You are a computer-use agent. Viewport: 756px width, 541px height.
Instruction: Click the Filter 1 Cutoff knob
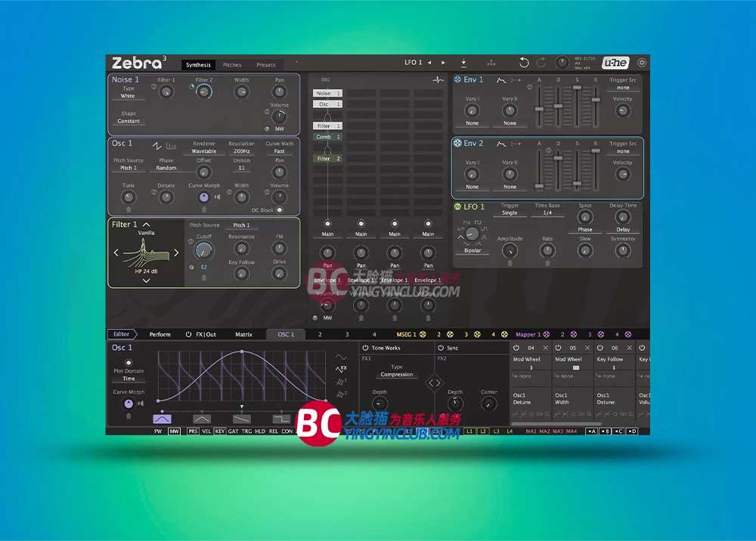coord(203,250)
